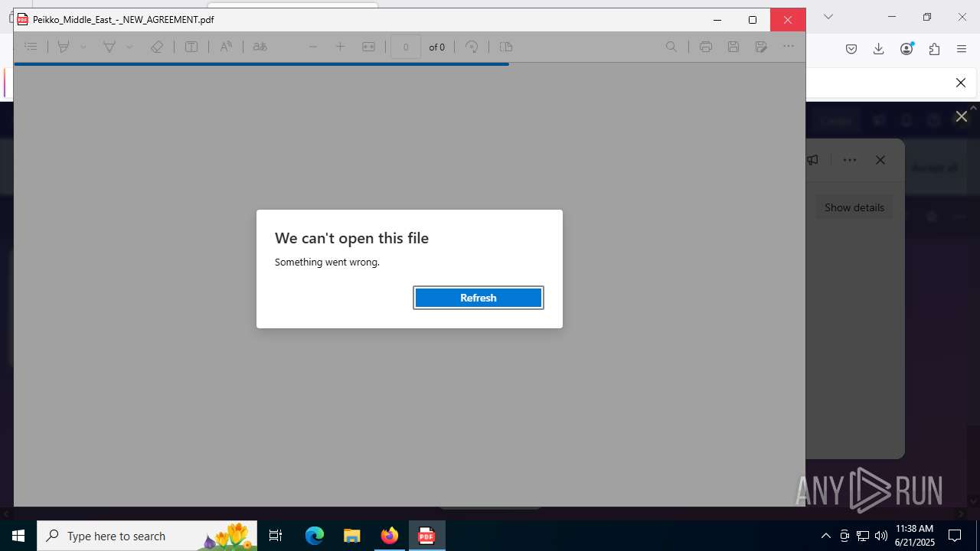Expand the Firefox list all tabs chevron
The width and height of the screenshot is (980, 551).
coord(828,17)
